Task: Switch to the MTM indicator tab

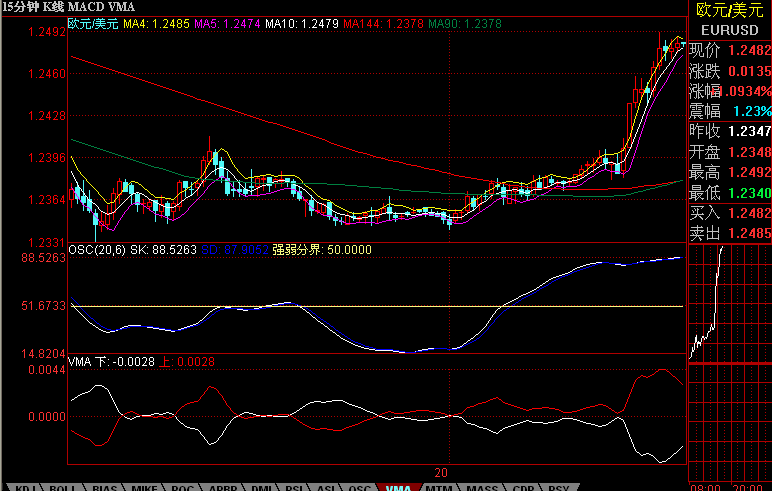Action: pos(437,487)
